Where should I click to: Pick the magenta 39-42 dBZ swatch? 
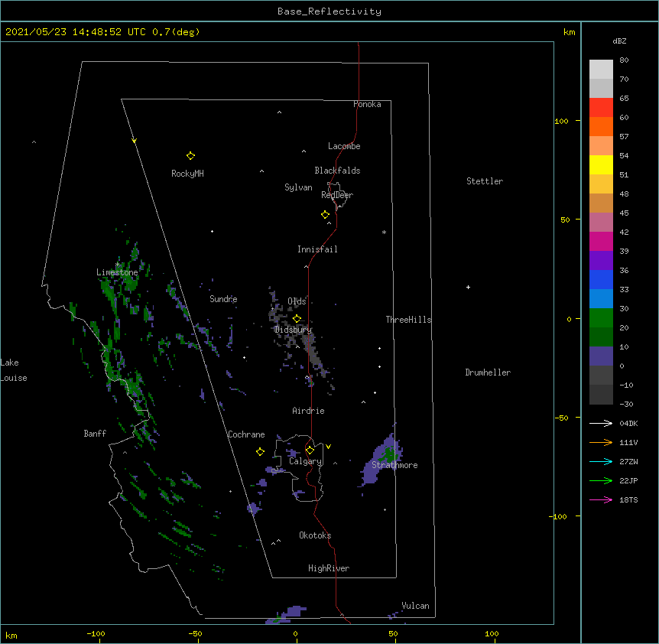(601, 241)
